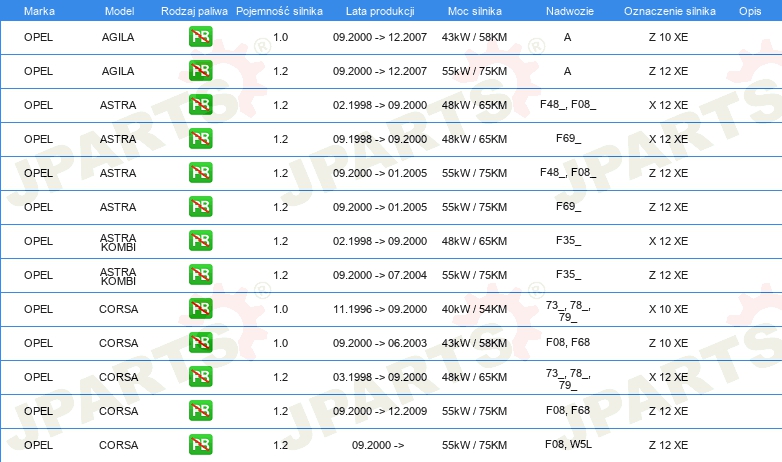This screenshot has height=462, width=782.
Task: Select the body code F08, W5L
Action: [x=569, y=444]
